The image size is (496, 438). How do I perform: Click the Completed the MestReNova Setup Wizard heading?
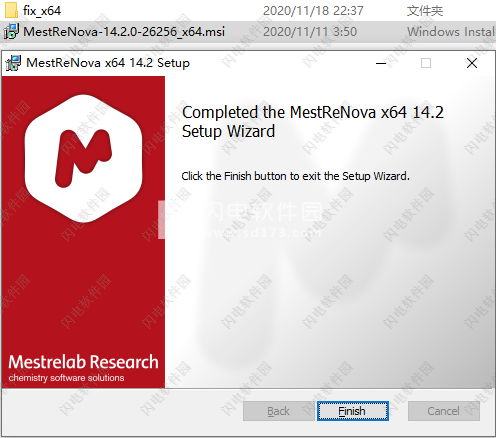pyautogui.click(x=313, y=122)
